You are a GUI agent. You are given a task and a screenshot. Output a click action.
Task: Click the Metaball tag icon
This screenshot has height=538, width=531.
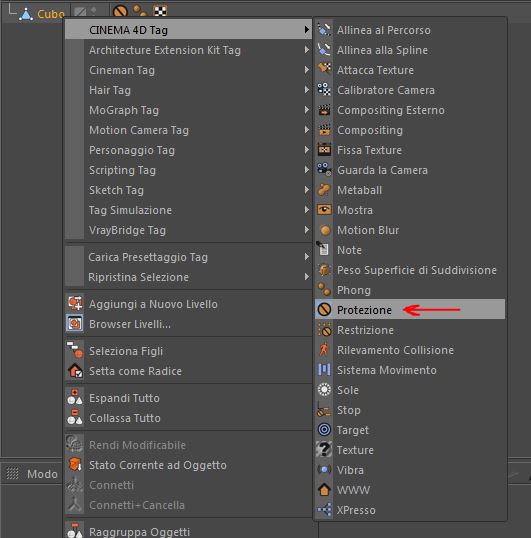coord(324,190)
